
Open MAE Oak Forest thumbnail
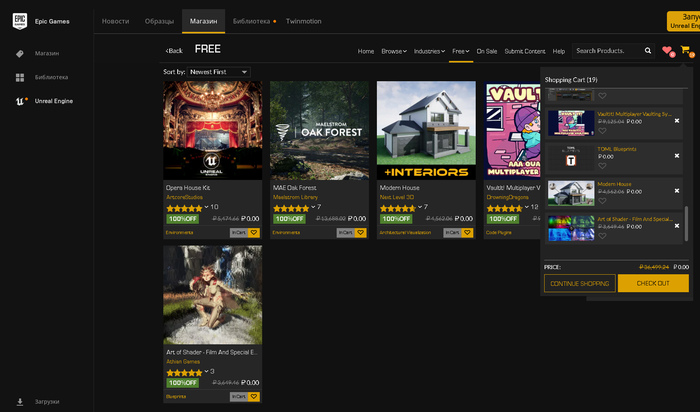click(319, 130)
